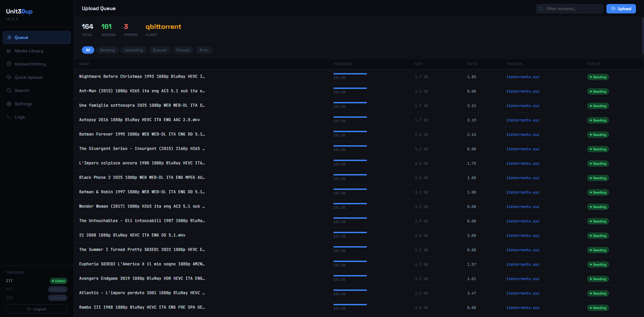
Task: Switch filter to Paused torrents
Action: tap(183, 50)
